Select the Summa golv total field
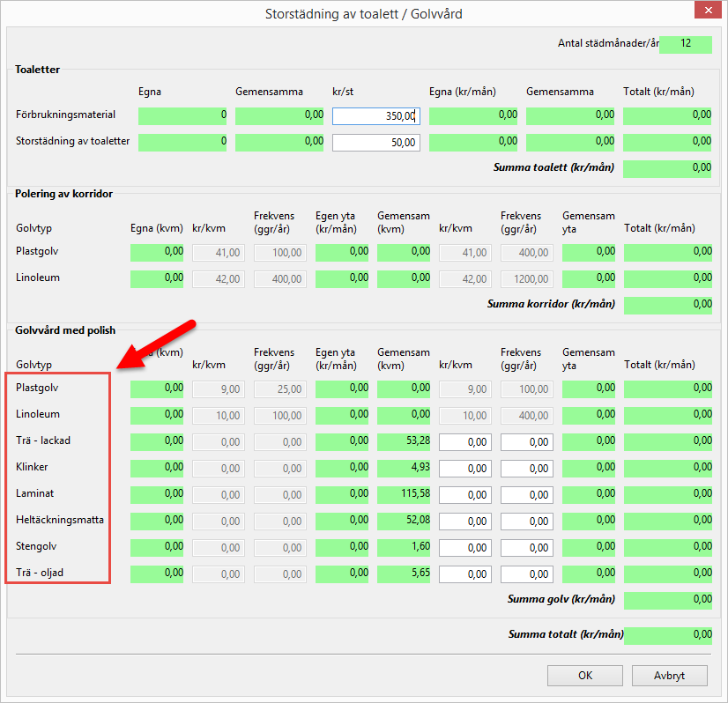Image resolution: width=728 pixels, height=703 pixels. click(x=667, y=600)
